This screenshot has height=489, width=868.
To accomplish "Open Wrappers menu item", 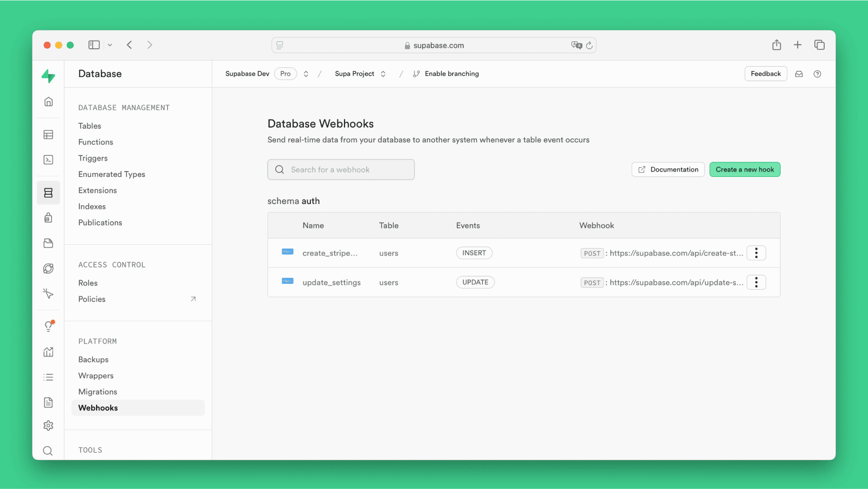I will [96, 376].
